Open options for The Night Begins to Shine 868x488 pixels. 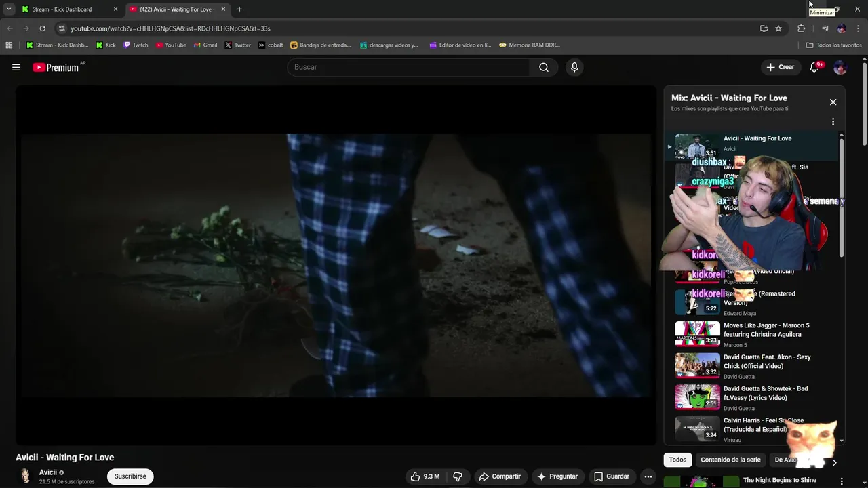coord(842,481)
